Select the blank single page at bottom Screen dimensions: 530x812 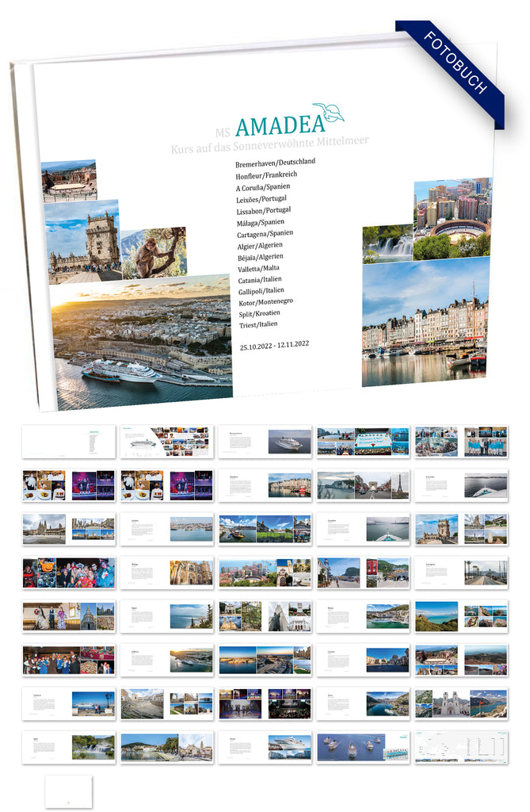coord(68,791)
